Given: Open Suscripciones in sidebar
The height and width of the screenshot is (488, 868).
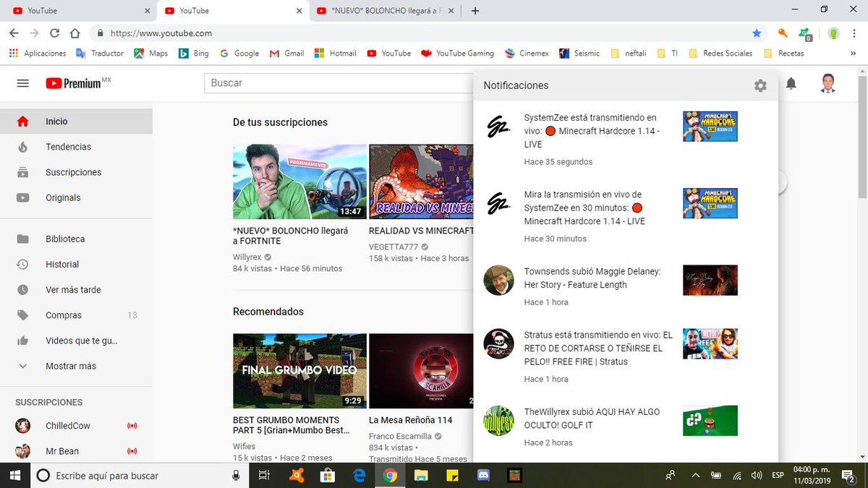Looking at the screenshot, I should pos(76,172).
